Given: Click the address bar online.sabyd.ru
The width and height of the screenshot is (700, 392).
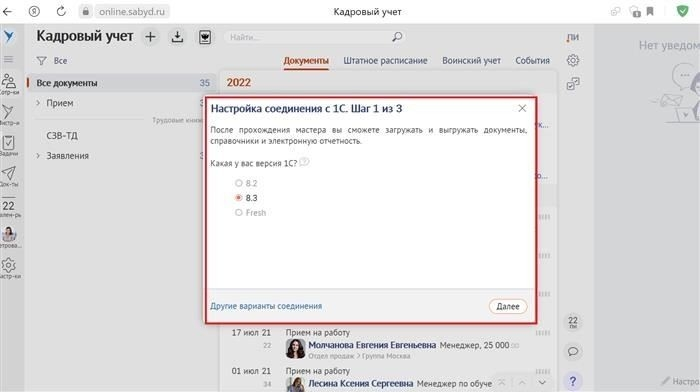Looking at the screenshot, I should pos(132,12).
